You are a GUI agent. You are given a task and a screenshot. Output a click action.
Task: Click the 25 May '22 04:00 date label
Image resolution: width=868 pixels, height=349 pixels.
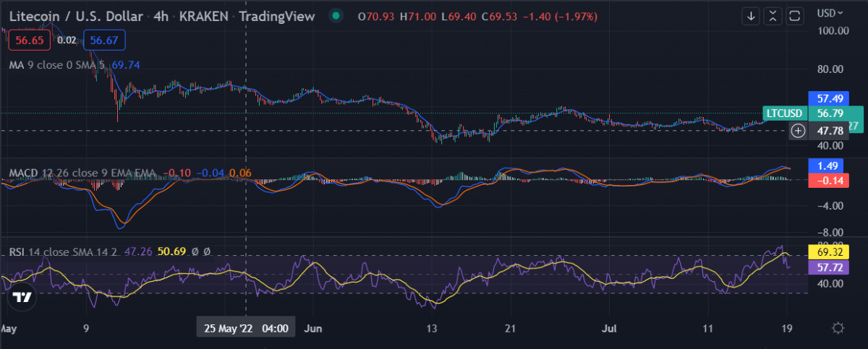(x=245, y=328)
